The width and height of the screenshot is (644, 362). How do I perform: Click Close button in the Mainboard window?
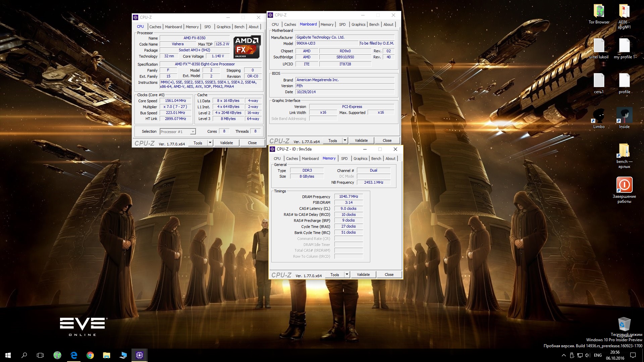pyautogui.click(x=387, y=140)
